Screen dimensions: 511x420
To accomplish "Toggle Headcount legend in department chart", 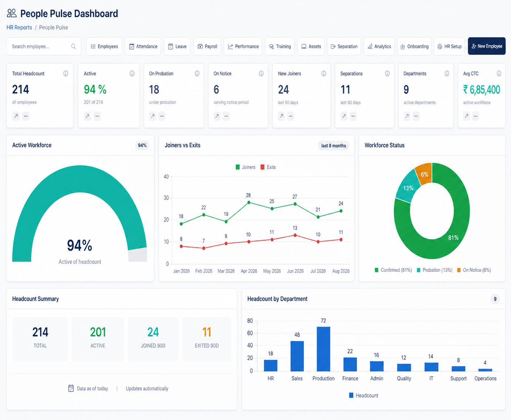I will pyautogui.click(x=364, y=395).
